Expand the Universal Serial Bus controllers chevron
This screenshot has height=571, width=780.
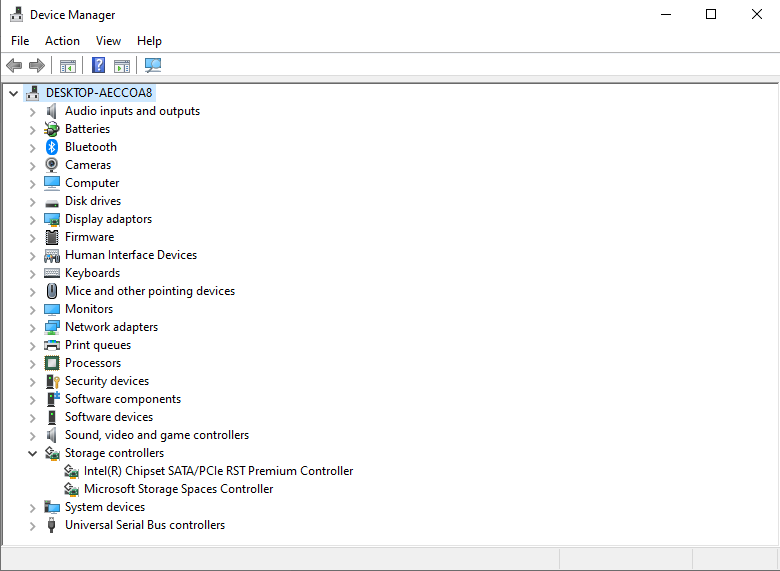[32, 526]
